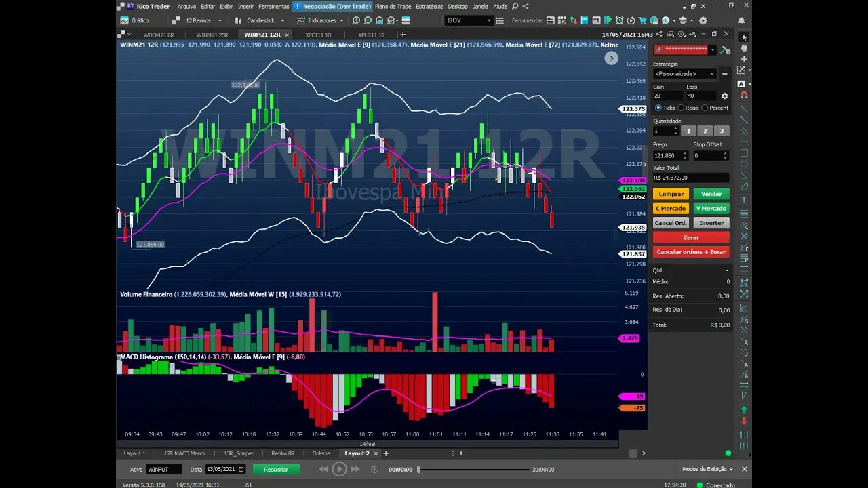Adjust Preço with its stepper arrows
Viewport: 868px width, 488px height.
tap(685, 155)
